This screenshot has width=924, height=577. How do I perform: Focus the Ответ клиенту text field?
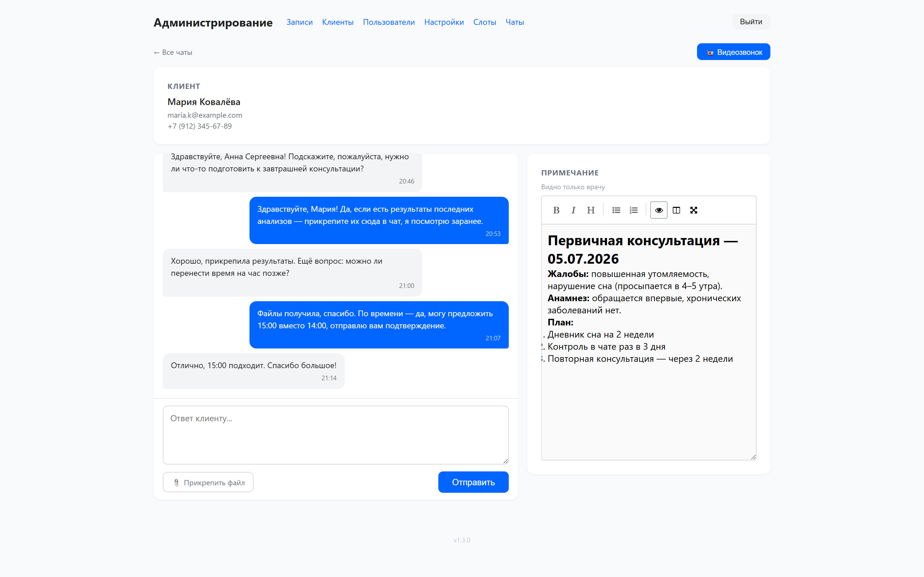coord(336,435)
